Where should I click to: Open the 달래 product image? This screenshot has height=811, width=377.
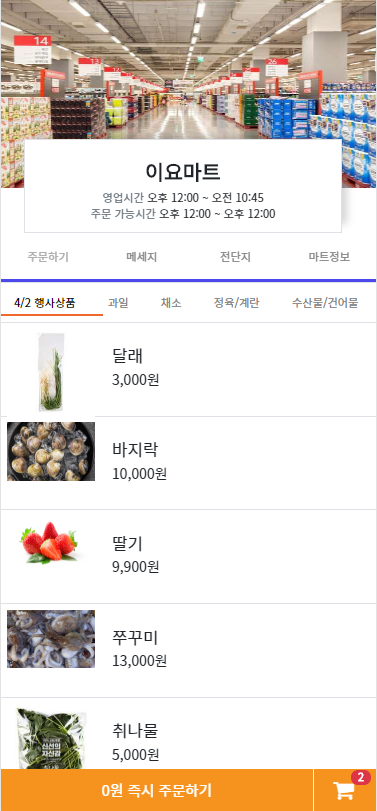pyautogui.click(x=51, y=371)
